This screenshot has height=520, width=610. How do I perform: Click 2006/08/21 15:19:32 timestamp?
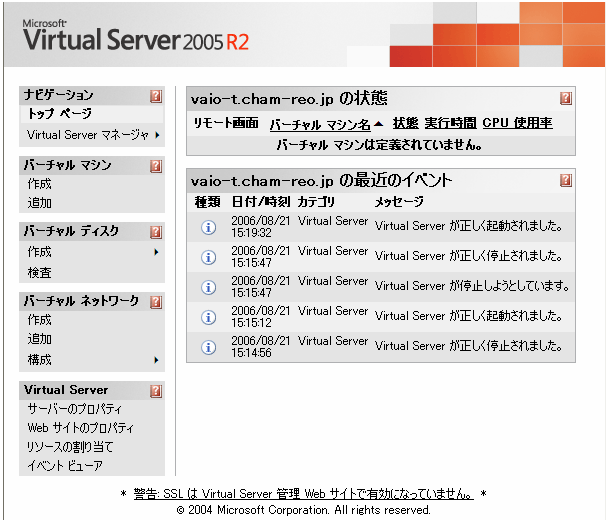click(261, 227)
